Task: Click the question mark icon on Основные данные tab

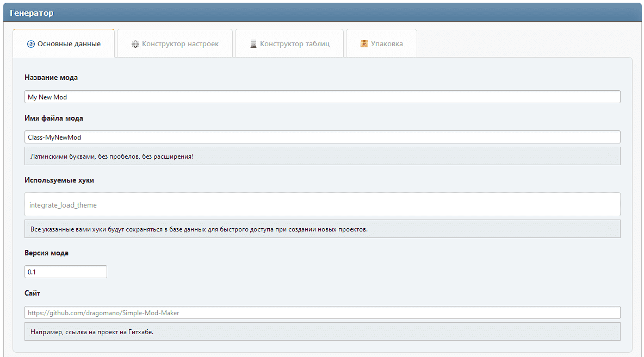Action: pyautogui.click(x=31, y=44)
